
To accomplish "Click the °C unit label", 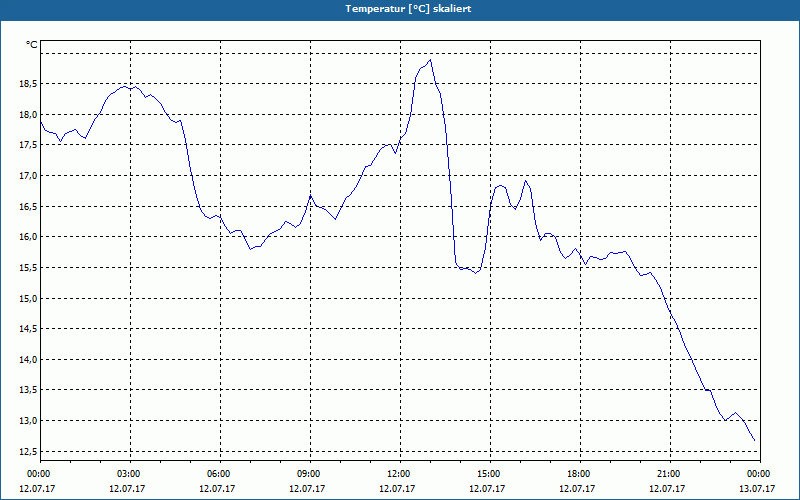I will coord(32,45).
